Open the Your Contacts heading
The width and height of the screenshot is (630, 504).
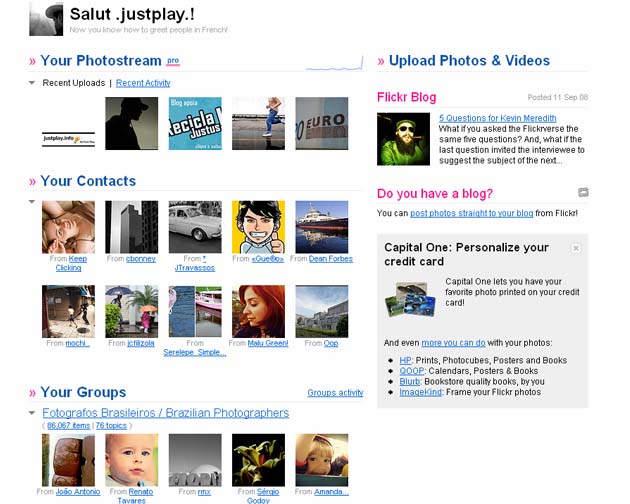click(88, 181)
